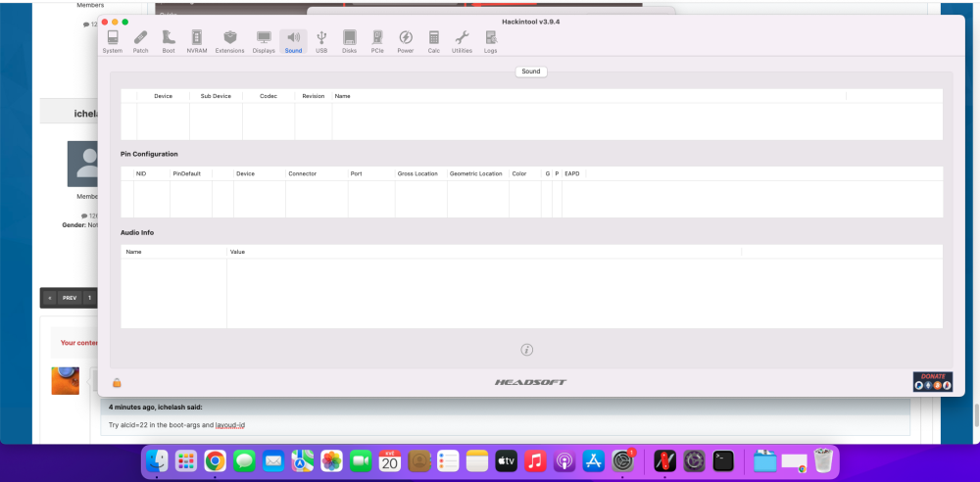Open the Trash from the Dock

point(824,461)
